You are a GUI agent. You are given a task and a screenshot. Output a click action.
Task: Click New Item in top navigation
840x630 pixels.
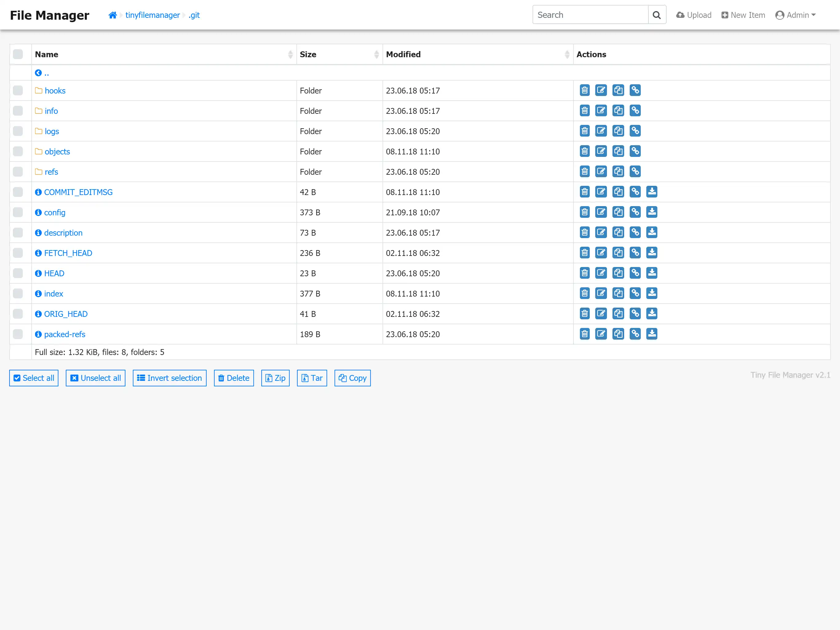tap(743, 14)
